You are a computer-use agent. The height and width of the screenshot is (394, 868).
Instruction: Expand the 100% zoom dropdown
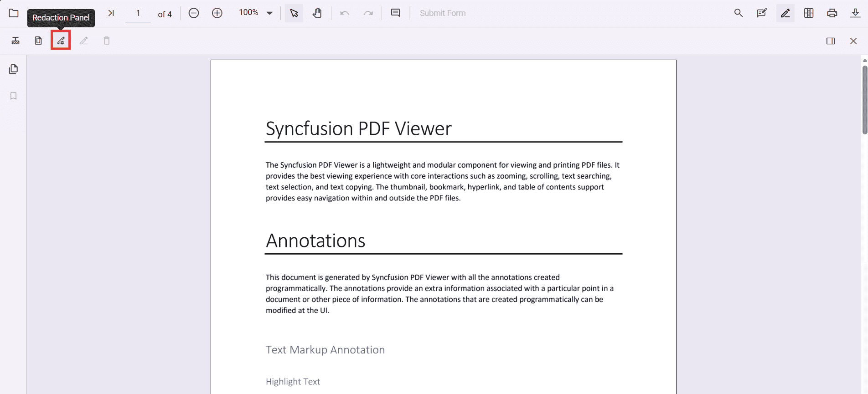coord(269,13)
